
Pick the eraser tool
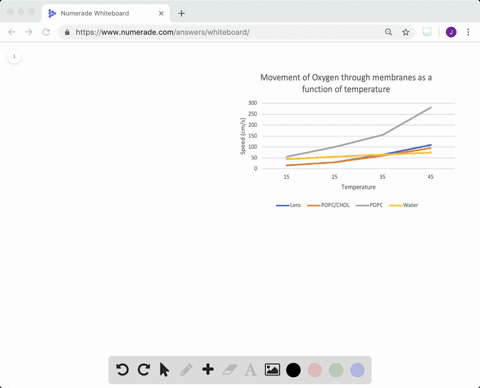pyautogui.click(x=229, y=370)
